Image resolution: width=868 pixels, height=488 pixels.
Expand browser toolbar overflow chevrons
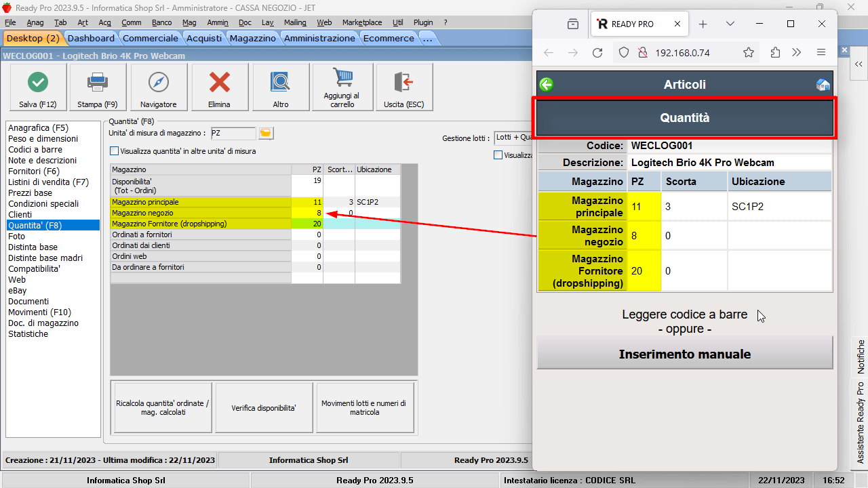coord(797,52)
